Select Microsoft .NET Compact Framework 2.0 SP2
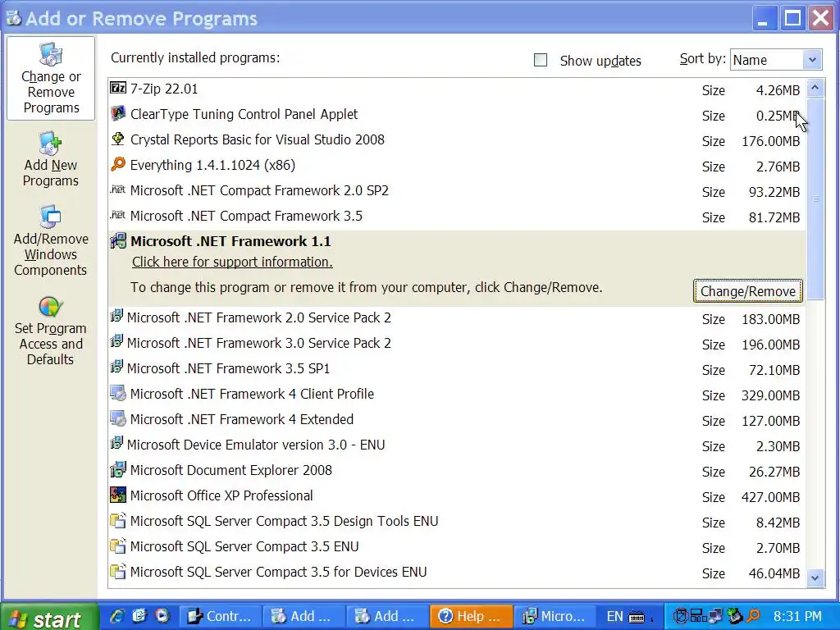Image resolution: width=840 pixels, height=630 pixels. coord(456,190)
